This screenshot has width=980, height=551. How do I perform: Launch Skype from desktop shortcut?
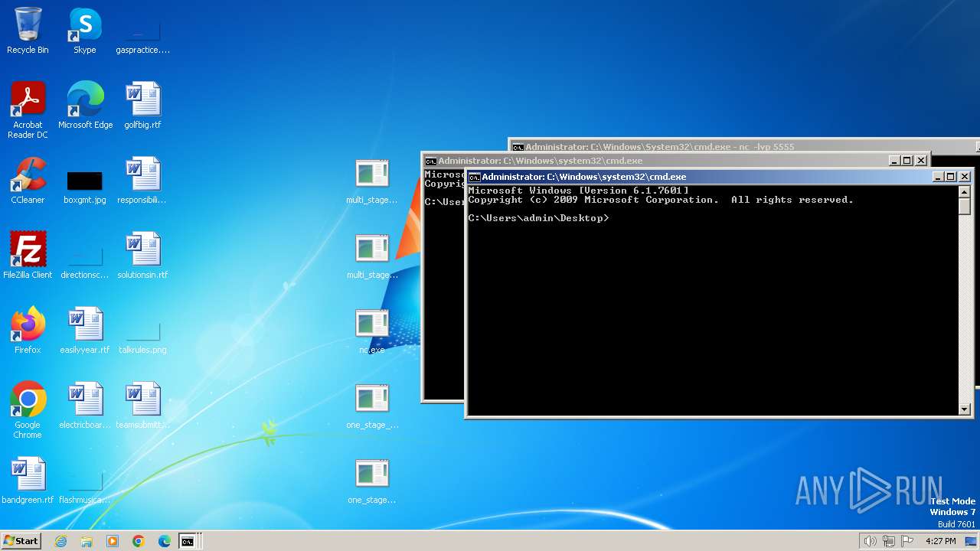[85, 31]
